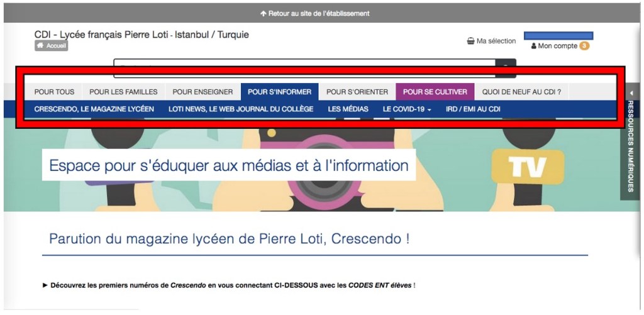Image resolution: width=644 pixels, height=315 pixels.
Task: Click the Accueil home button
Action: point(52,46)
